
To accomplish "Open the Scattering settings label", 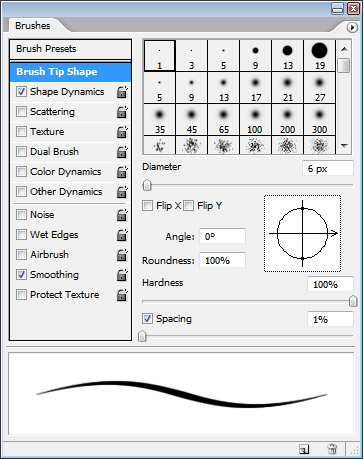I will [52, 112].
